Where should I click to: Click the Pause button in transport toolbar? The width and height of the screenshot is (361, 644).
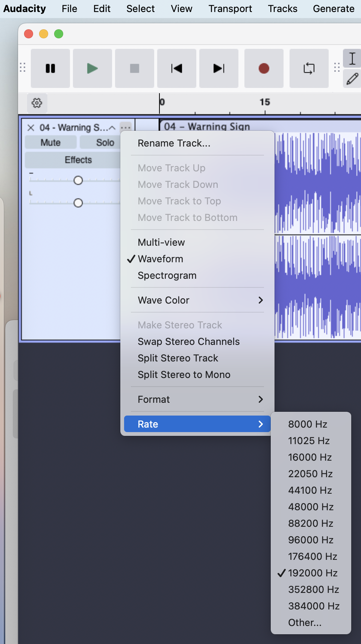pyautogui.click(x=50, y=68)
